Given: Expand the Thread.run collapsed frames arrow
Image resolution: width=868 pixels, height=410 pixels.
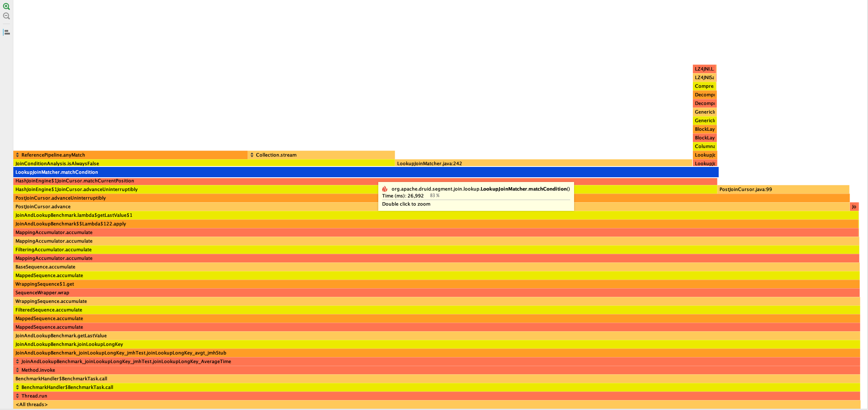Looking at the screenshot, I should (17, 396).
